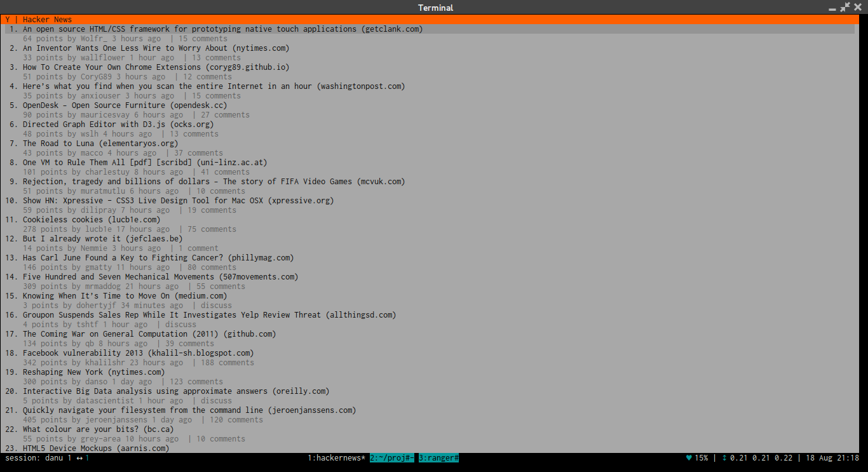Click '1 comment' under 'But I already wrote it'
Viewport: 868px width, 472px height.
tap(198, 248)
